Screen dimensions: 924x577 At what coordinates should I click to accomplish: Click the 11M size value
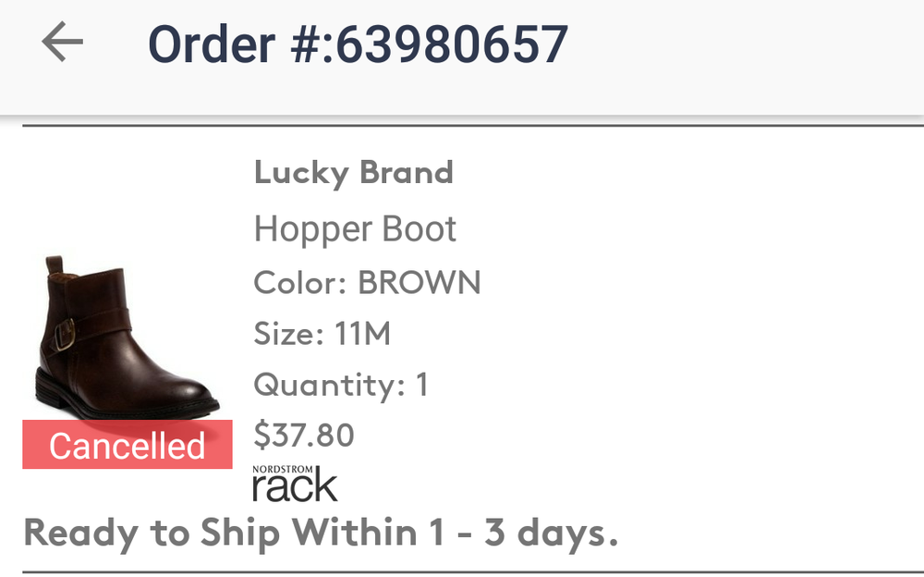coord(363,333)
